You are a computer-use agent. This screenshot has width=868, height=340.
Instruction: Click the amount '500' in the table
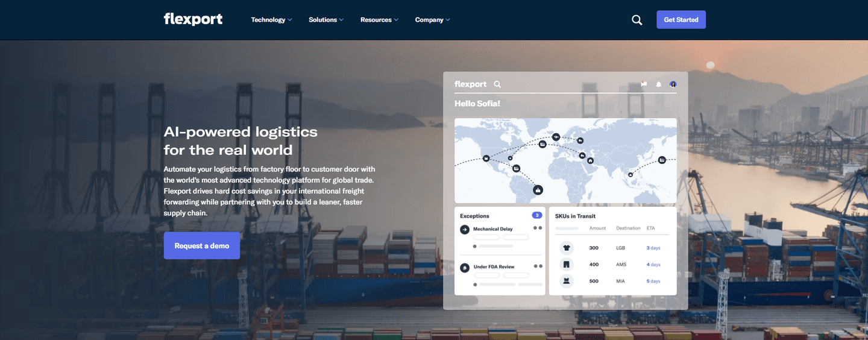coord(594,281)
